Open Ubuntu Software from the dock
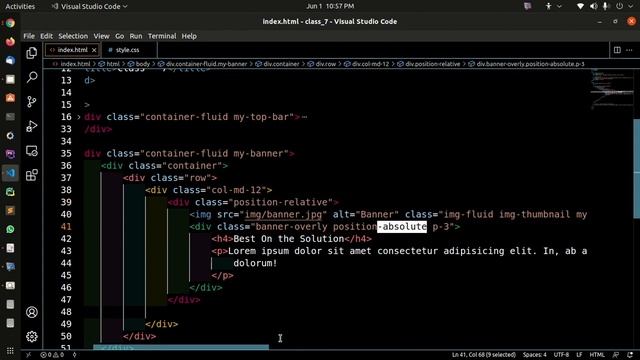Screen dimensions: 640x360 [10, 98]
